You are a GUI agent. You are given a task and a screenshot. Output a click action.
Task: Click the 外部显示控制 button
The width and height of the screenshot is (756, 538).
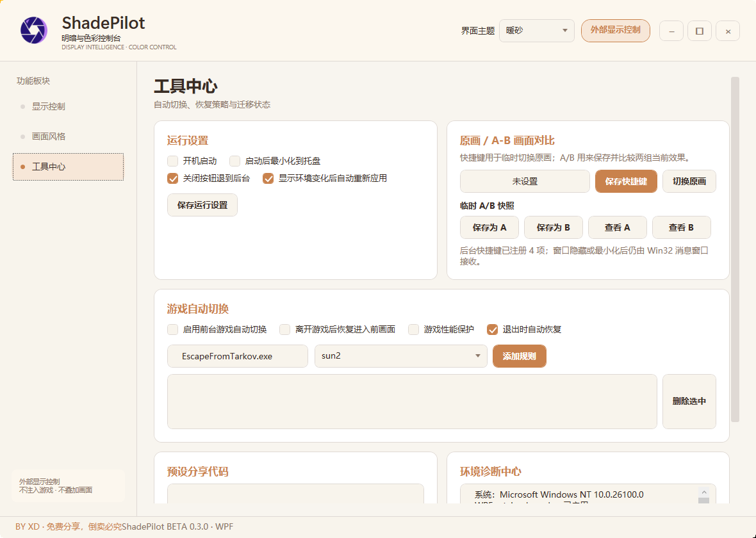(615, 30)
